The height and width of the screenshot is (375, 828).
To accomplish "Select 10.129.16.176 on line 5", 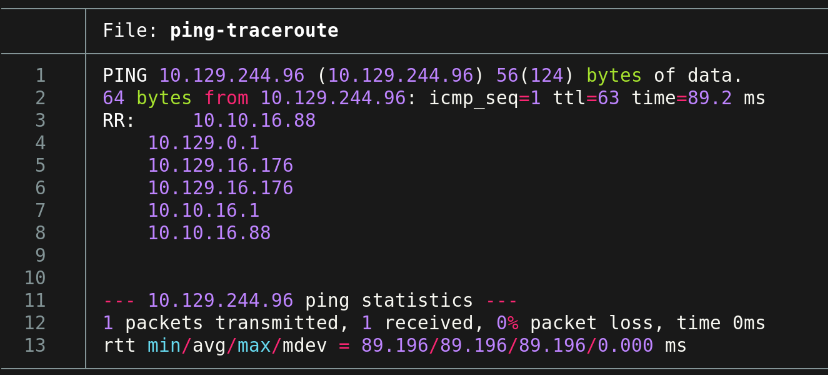I will tap(220, 166).
